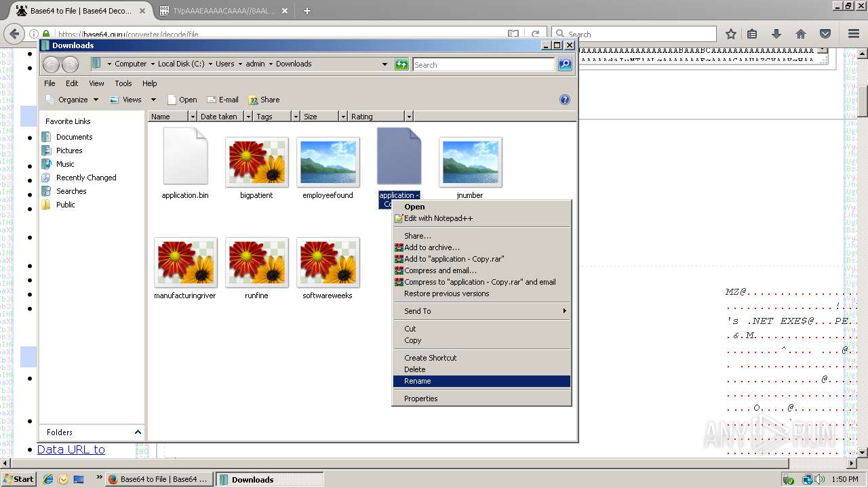Select the application.bin file
Viewport: 868px width, 488px height.
[x=185, y=163]
